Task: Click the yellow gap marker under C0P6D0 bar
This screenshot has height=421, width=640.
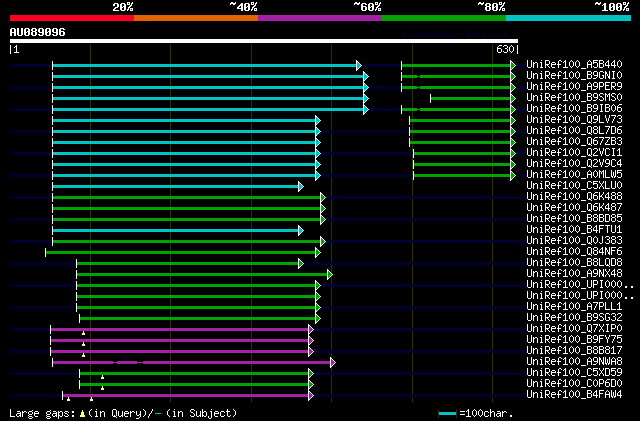Action: (x=102, y=388)
